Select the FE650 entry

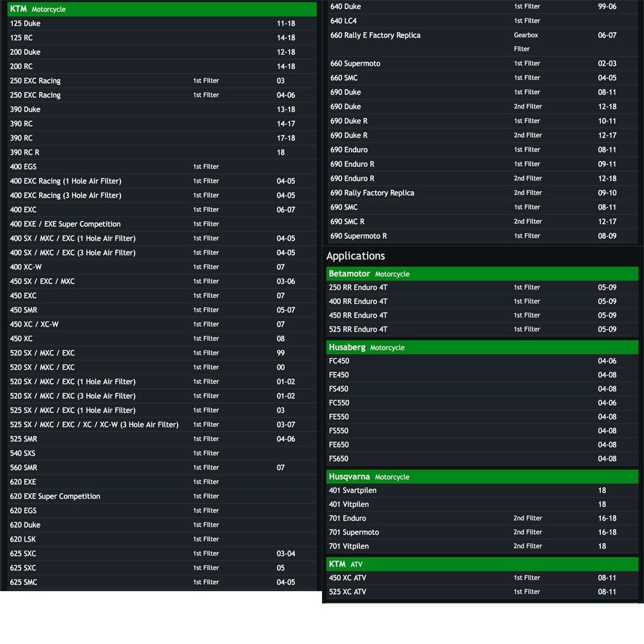pyautogui.click(x=482, y=445)
